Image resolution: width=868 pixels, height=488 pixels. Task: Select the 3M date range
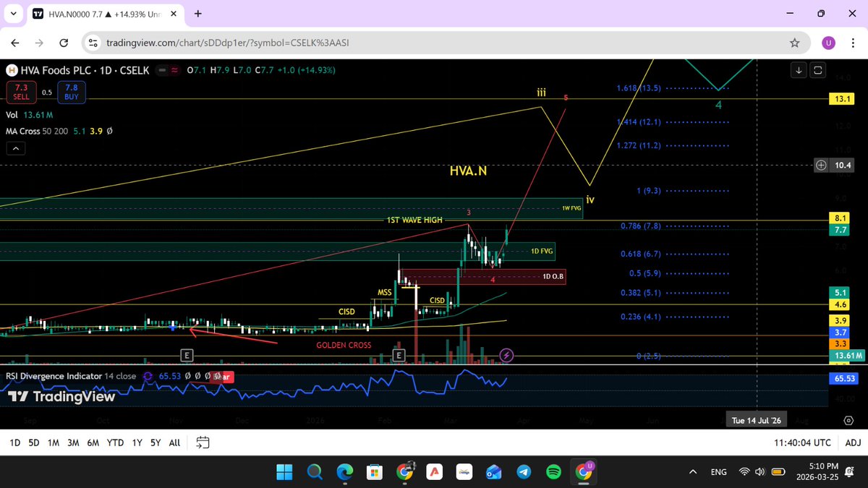[x=73, y=442]
